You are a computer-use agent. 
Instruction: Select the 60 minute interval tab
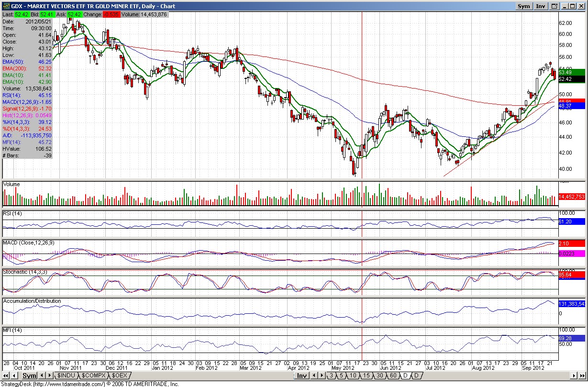(393, 376)
